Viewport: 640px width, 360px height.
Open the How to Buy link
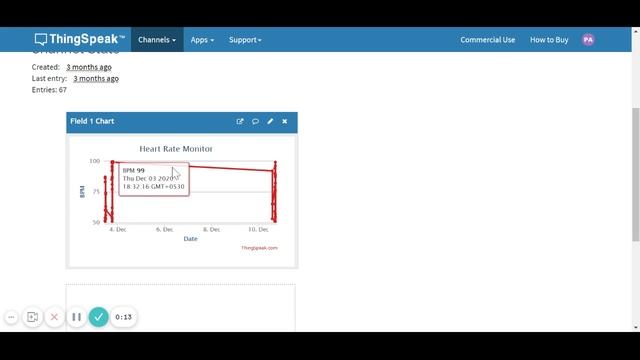[549, 40]
